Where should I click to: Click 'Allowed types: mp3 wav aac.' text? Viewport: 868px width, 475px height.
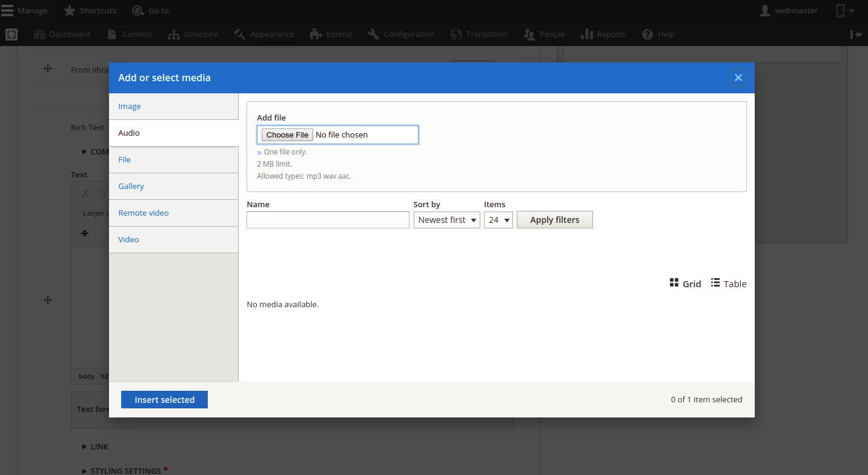click(x=304, y=176)
